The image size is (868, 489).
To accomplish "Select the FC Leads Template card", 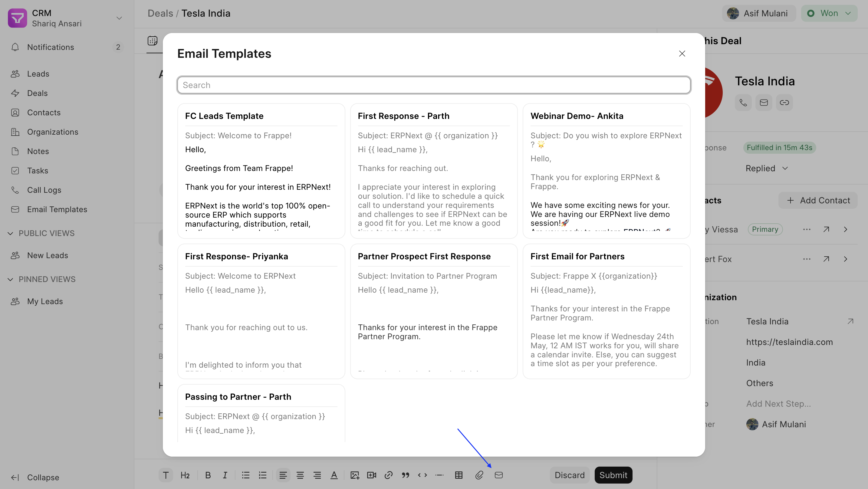I will (x=261, y=171).
